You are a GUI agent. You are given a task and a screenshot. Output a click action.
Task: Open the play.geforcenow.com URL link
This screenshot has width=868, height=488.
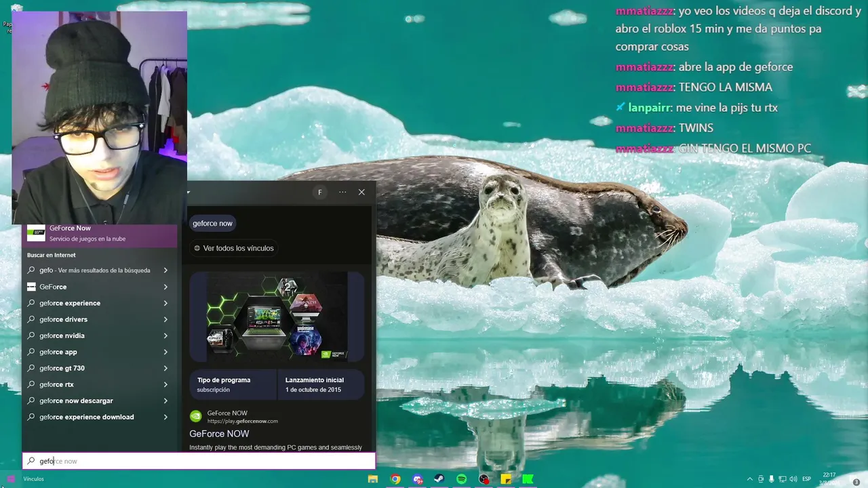click(242, 422)
